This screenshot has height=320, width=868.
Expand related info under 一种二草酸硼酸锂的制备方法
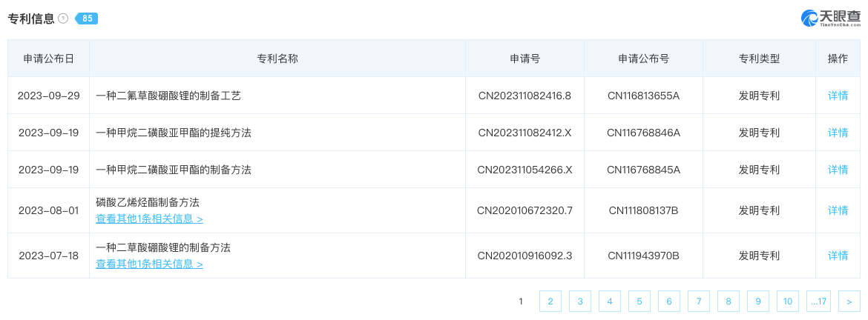[x=149, y=264]
